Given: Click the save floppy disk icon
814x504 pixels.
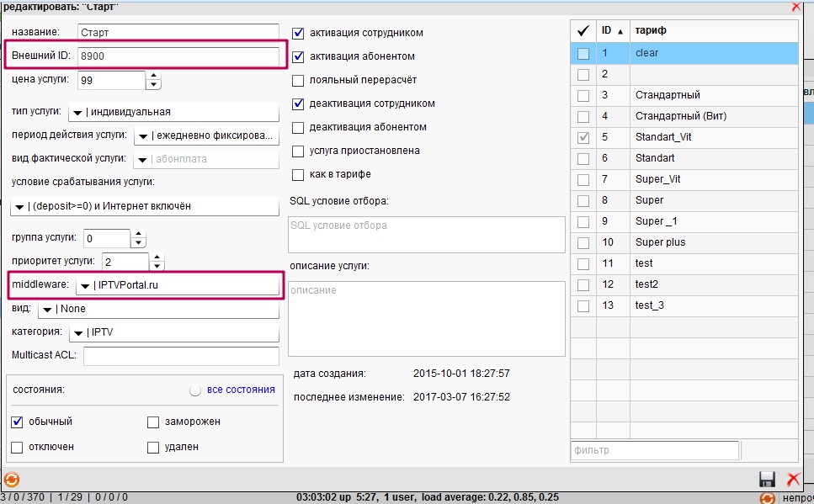Looking at the screenshot, I should coord(767,480).
